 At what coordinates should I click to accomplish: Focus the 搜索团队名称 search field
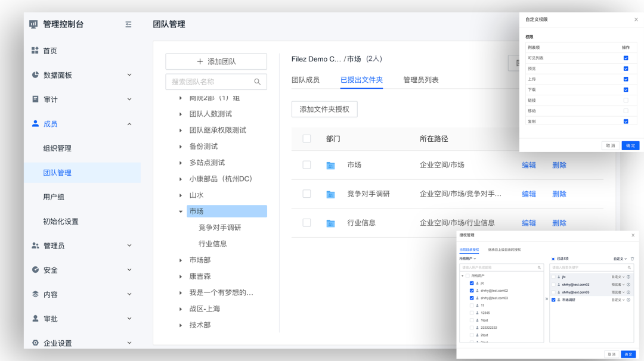pos(216,82)
